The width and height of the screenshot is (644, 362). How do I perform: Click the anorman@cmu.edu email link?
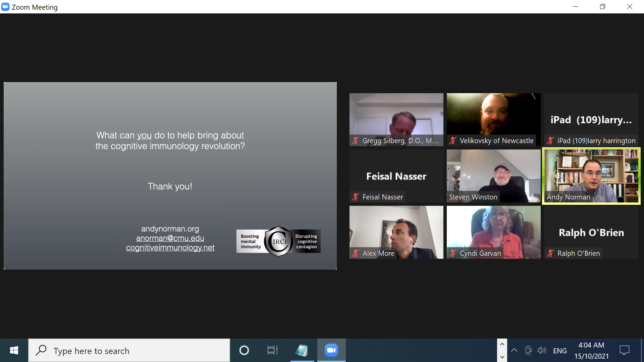[x=170, y=238]
